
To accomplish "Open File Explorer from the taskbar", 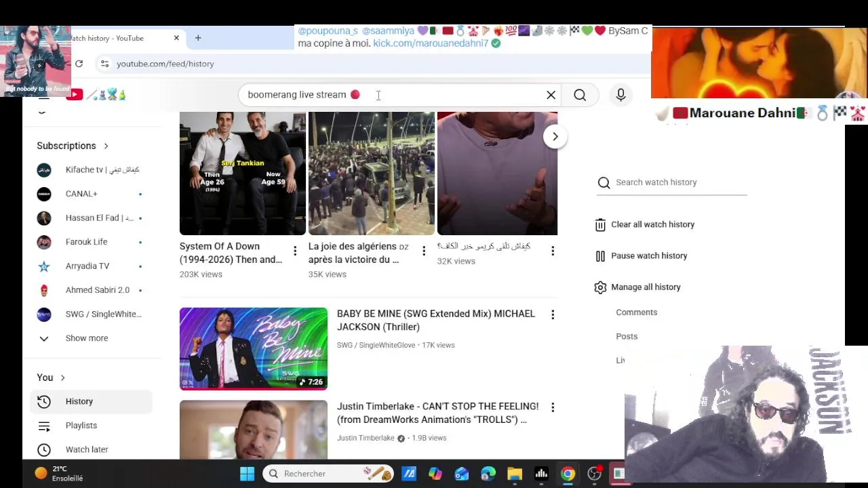I will click(515, 474).
